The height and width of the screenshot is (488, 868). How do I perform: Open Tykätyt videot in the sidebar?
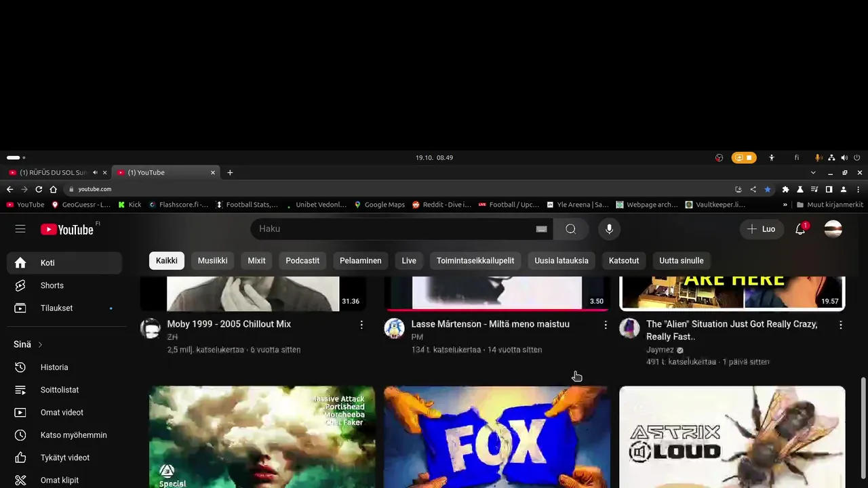64,457
